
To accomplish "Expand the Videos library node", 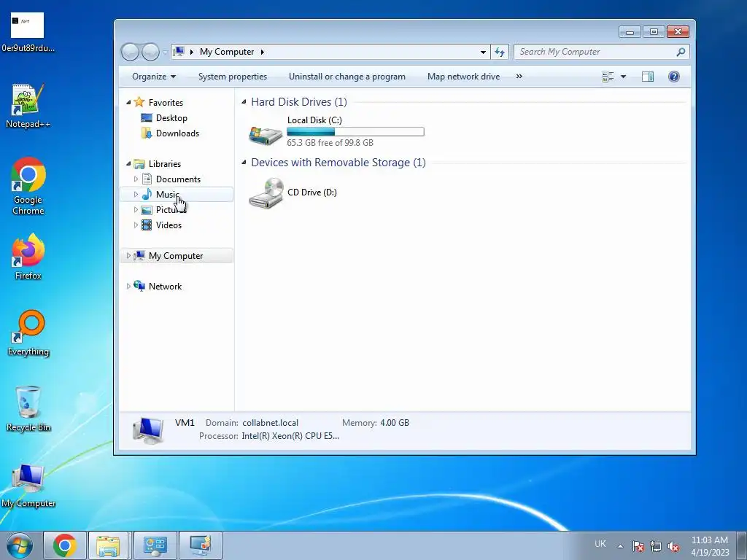I will (136, 225).
